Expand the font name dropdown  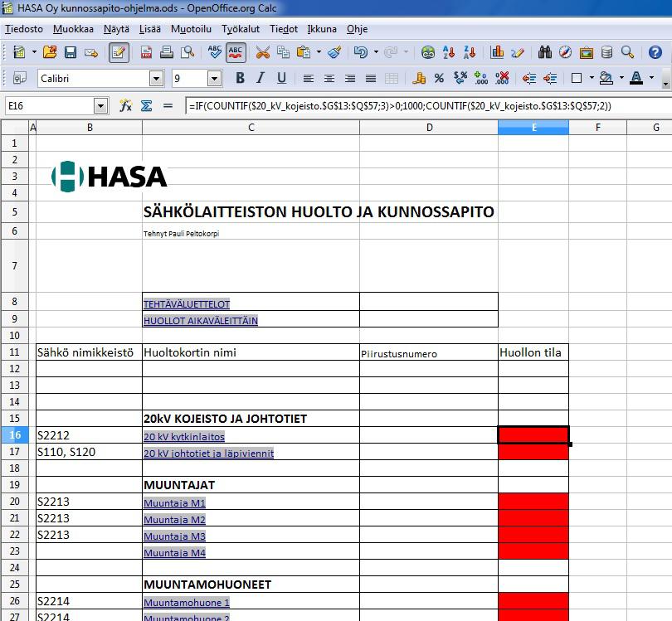pos(156,79)
